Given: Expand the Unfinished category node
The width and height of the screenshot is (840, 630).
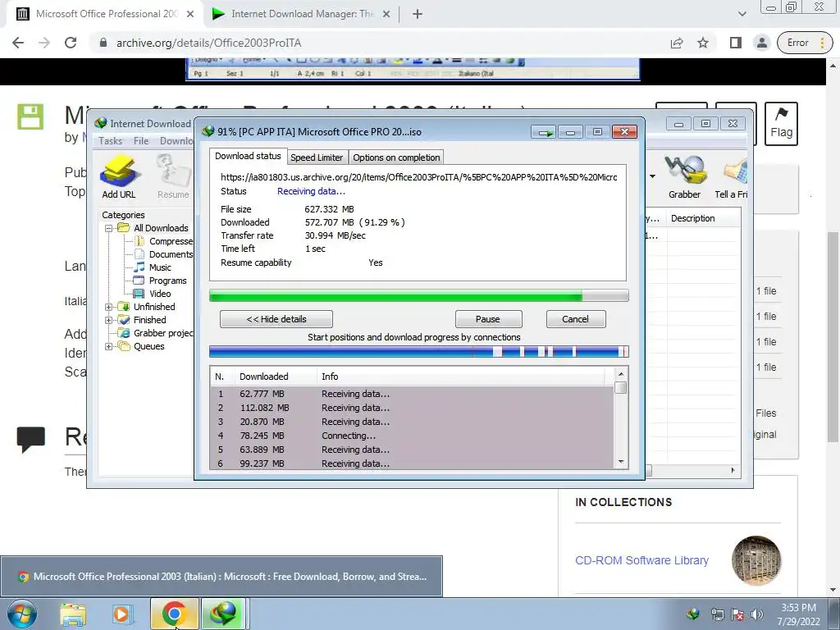Looking at the screenshot, I should 109,307.
